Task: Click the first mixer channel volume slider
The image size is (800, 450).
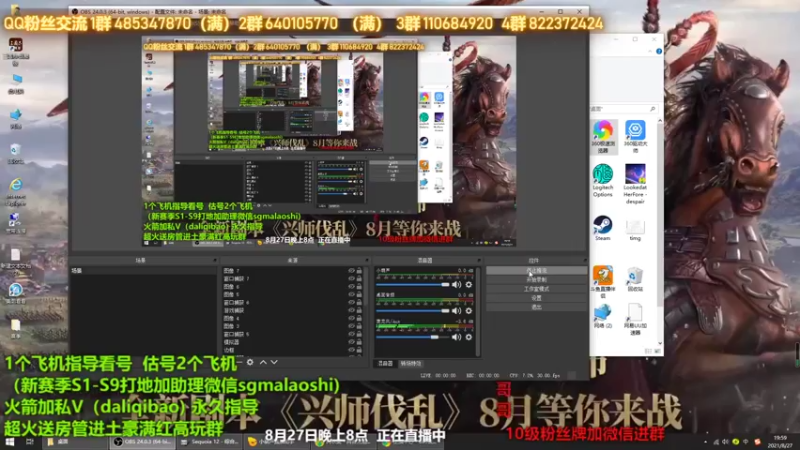Action: click(412, 285)
